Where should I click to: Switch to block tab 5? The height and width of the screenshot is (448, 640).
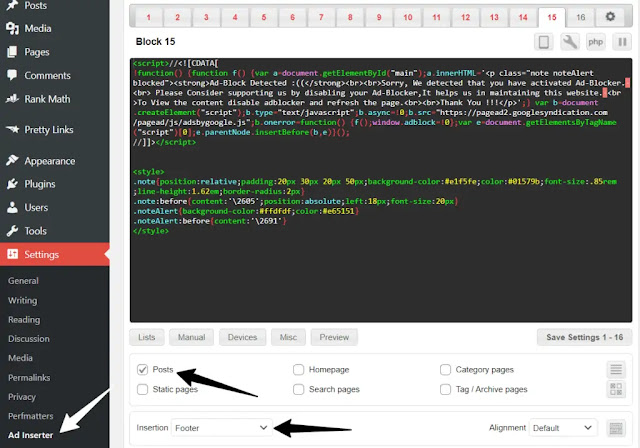(264, 18)
